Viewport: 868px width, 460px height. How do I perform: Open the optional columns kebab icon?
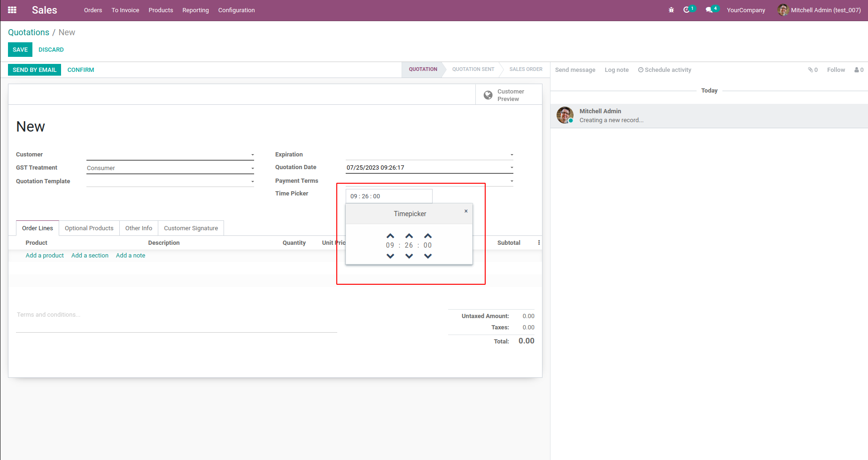point(539,242)
